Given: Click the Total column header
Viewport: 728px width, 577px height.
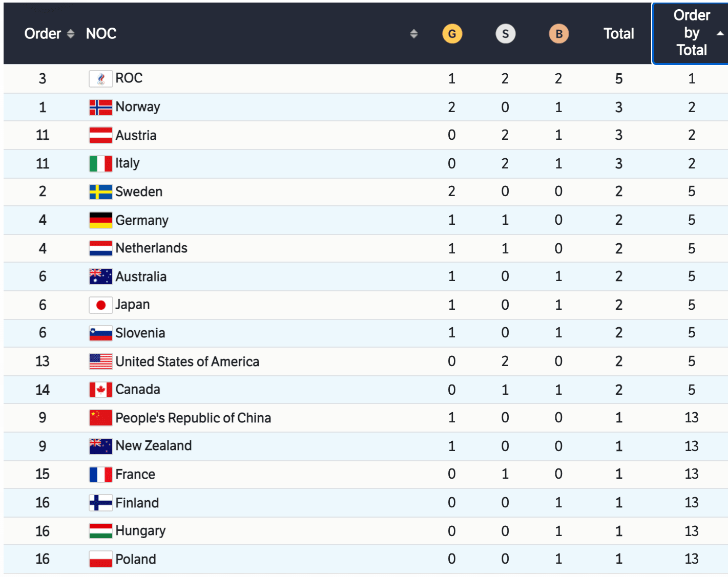Looking at the screenshot, I should [619, 34].
